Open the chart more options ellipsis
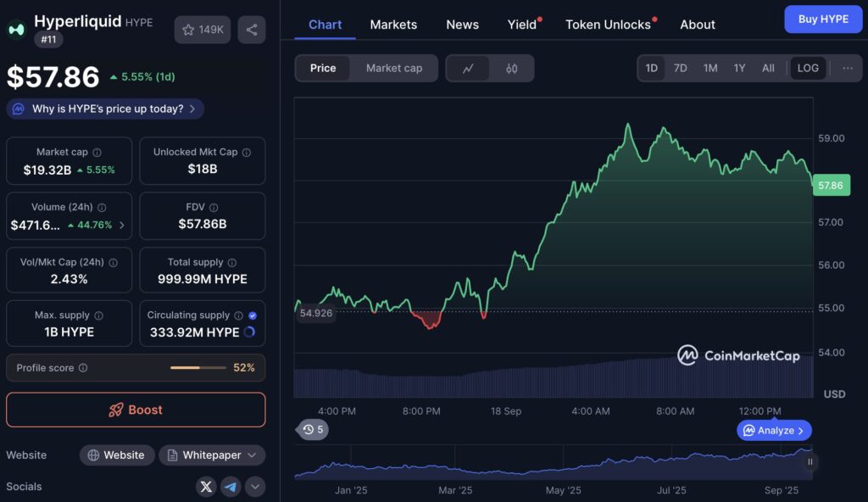Screen dimensions: 868x502 point(848,68)
